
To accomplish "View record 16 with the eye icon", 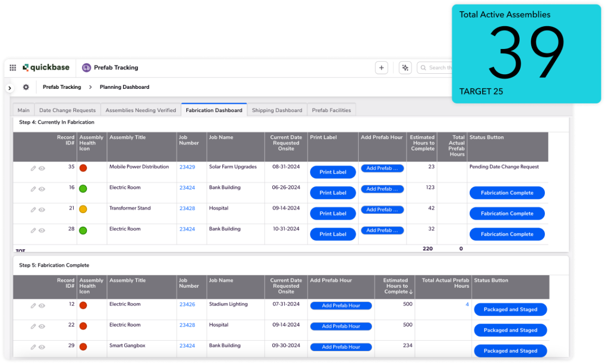I will [x=42, y=189].
